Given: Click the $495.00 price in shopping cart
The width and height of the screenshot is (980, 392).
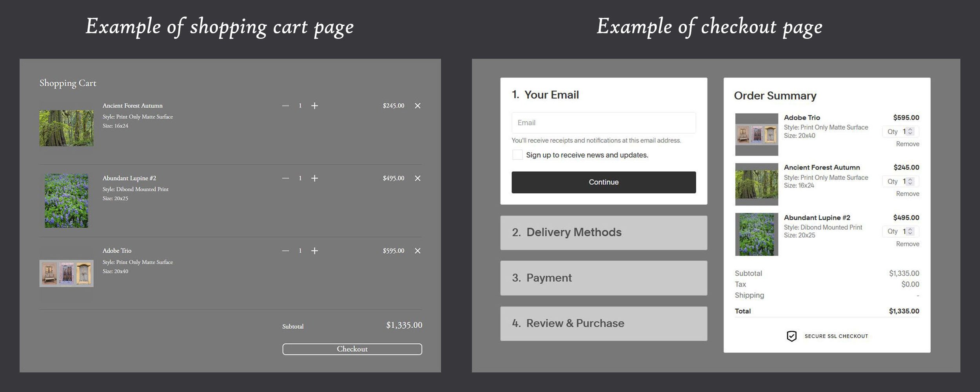Looking at the screenshot, I should click(x=394, y=178).
